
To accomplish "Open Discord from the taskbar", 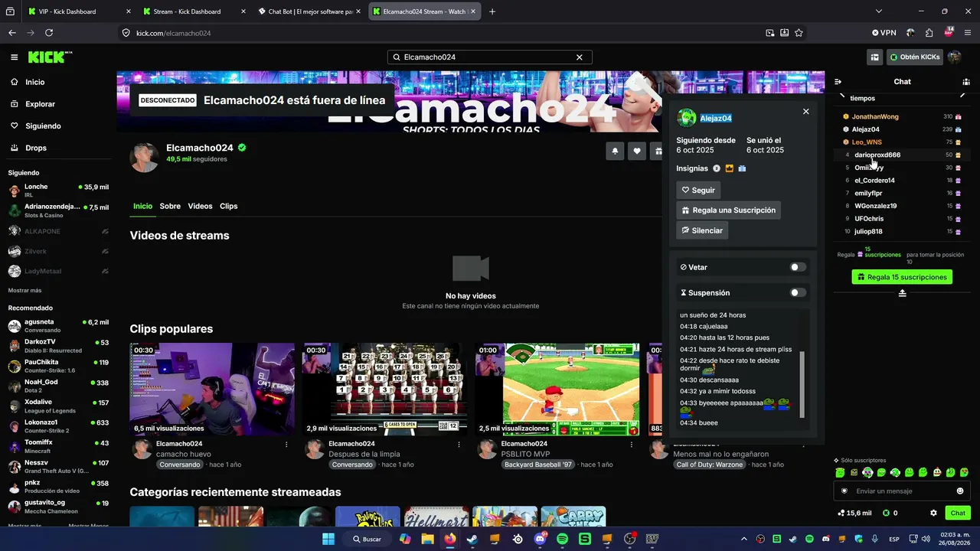I will coord(541,540).
